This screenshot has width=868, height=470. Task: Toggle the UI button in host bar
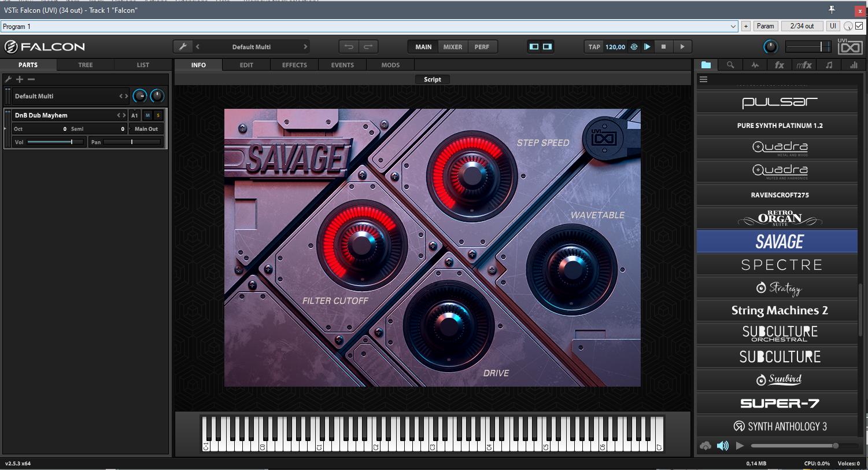(x=833, y=26)
